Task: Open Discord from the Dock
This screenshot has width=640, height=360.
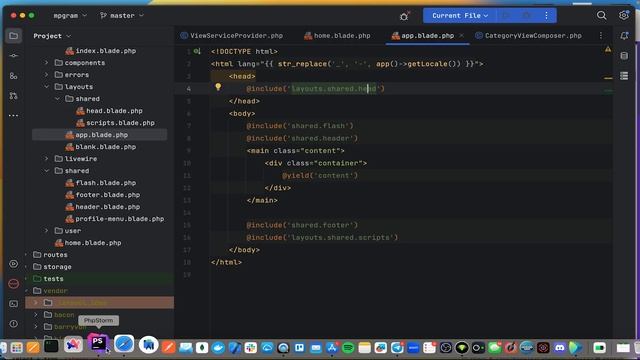Action: (x=560, y=347)
